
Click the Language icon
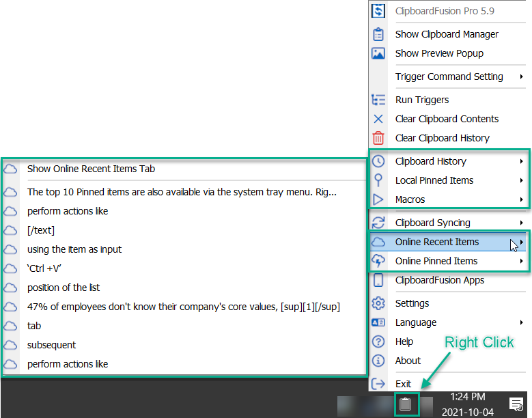click(x=378, y=322)
